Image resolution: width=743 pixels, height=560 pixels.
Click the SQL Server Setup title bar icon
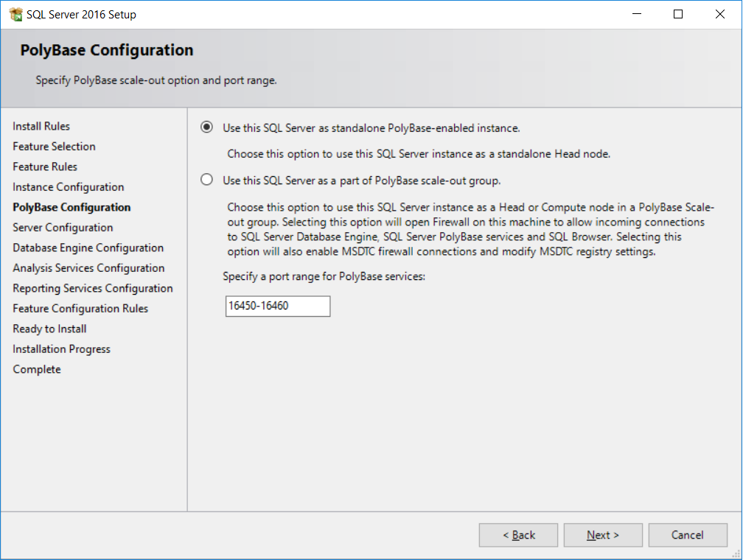(x=15, y=14)
